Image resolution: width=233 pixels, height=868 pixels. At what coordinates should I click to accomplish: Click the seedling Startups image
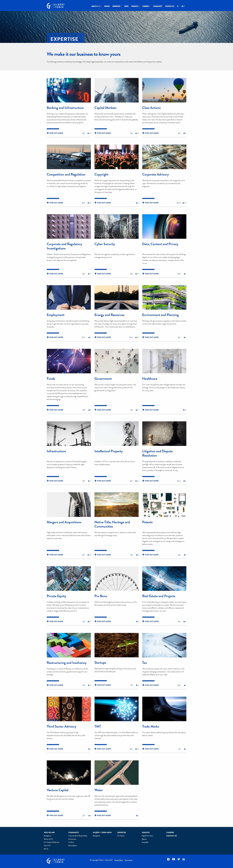tap(117, 645)
